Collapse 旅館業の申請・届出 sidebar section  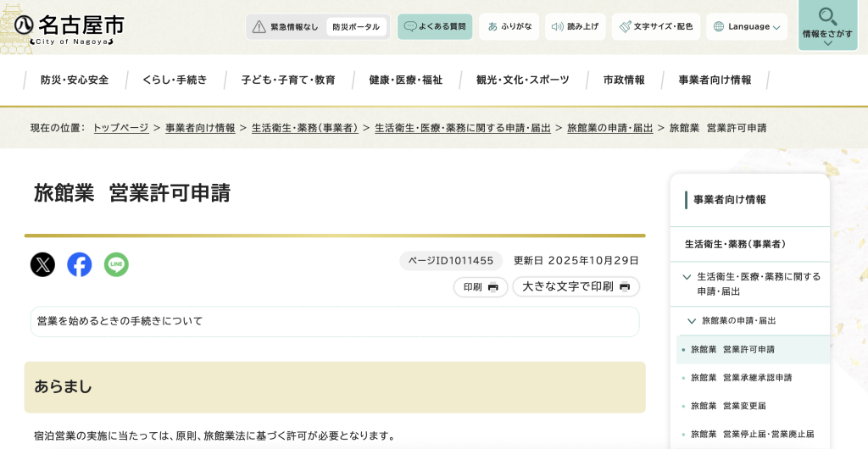(692, 321)
